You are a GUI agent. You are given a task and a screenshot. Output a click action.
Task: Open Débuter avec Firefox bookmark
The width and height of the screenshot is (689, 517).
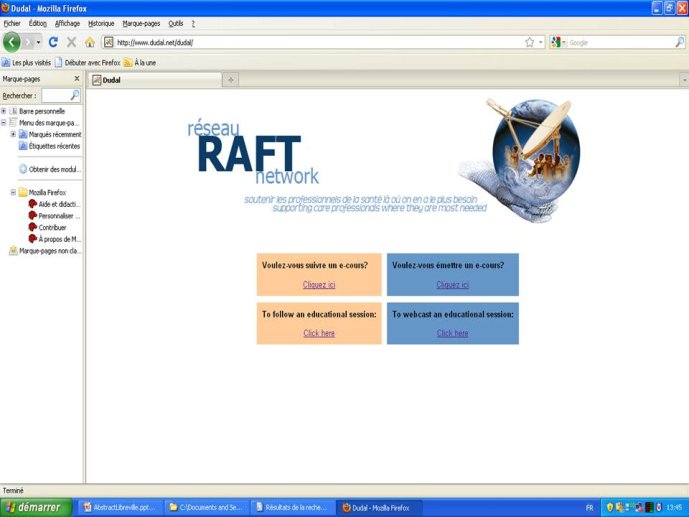(x=87, y=62)
